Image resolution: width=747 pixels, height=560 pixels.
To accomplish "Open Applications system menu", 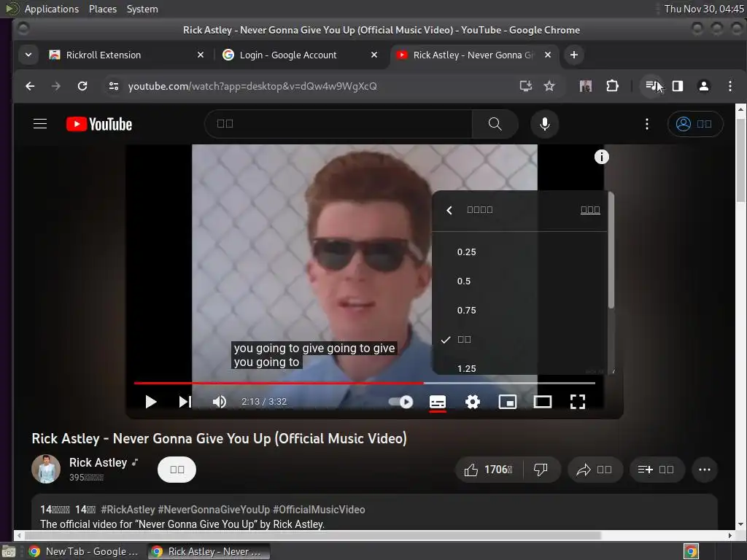I will pyautogui.click(x=52, y=9).
